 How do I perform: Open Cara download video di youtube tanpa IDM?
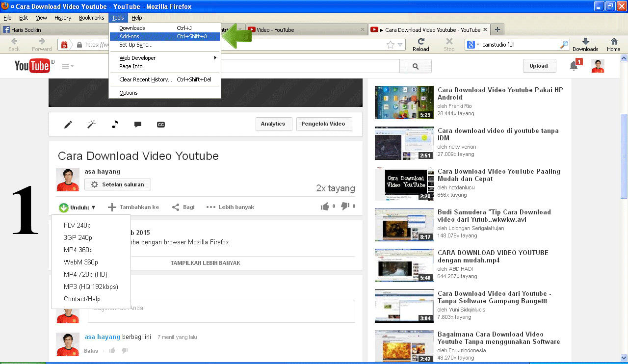point(498,134)
